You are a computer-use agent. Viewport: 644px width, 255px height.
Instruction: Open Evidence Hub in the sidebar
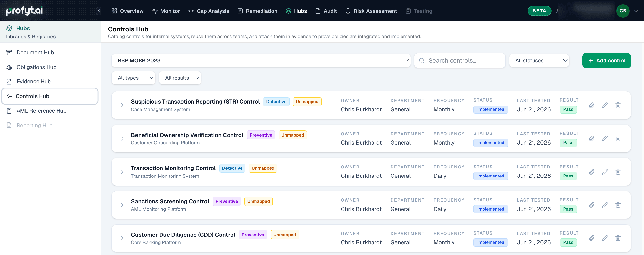pos(50,81)
